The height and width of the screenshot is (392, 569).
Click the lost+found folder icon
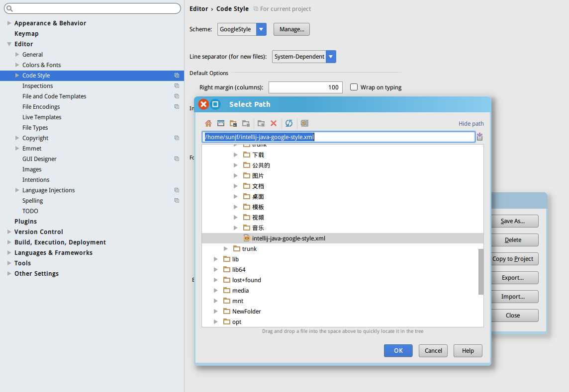click(227, 280)
